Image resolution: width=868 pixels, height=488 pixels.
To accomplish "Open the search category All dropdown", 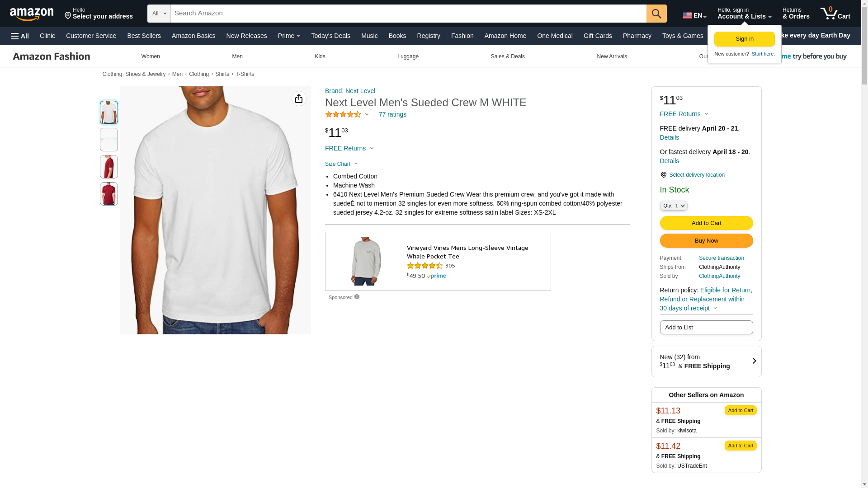I will click(159, 14).
